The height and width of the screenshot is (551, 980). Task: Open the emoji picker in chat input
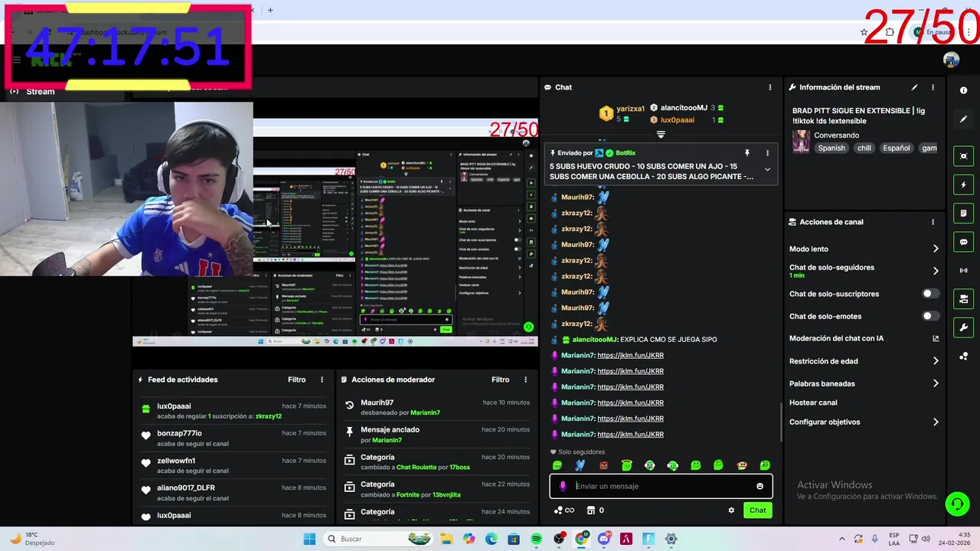click(759, 486)
